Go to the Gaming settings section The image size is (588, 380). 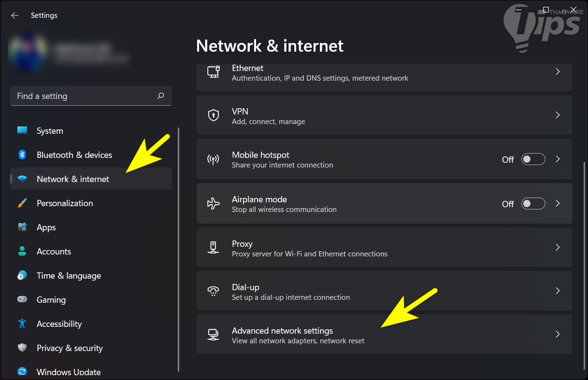click(51, 300)
